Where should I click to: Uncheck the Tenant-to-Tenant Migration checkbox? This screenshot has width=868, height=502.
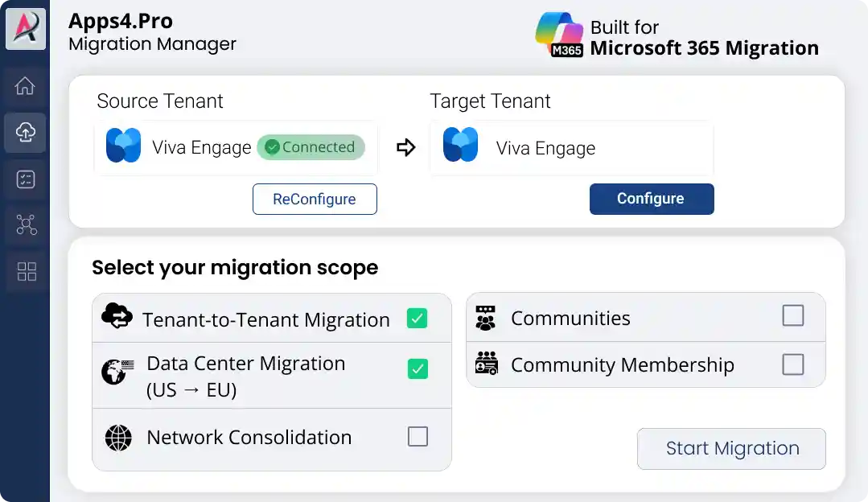tap(417, 319)
